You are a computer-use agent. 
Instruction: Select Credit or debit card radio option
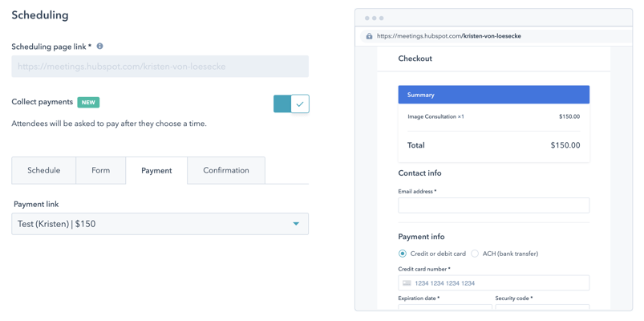tap(403, 254)
